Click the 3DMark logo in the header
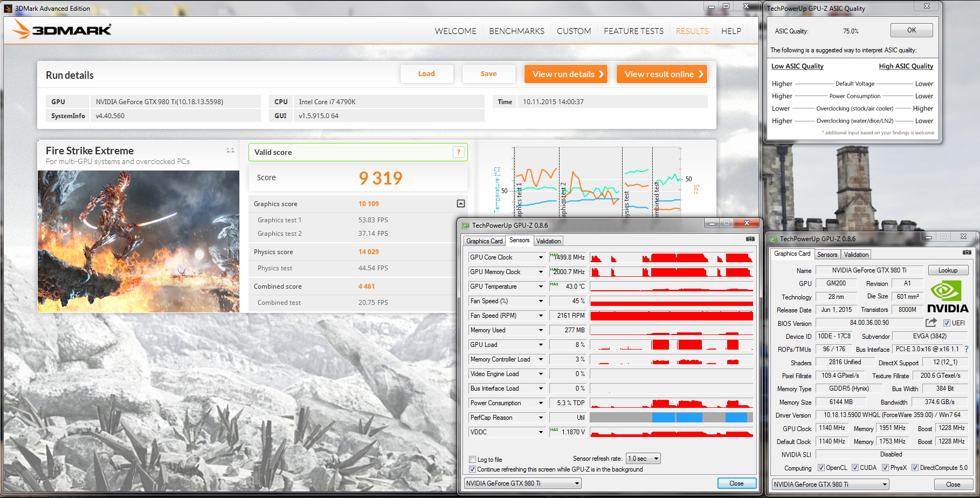Image resolution: width=980 pixels, height=498 pixels. [x=62, y=29]
